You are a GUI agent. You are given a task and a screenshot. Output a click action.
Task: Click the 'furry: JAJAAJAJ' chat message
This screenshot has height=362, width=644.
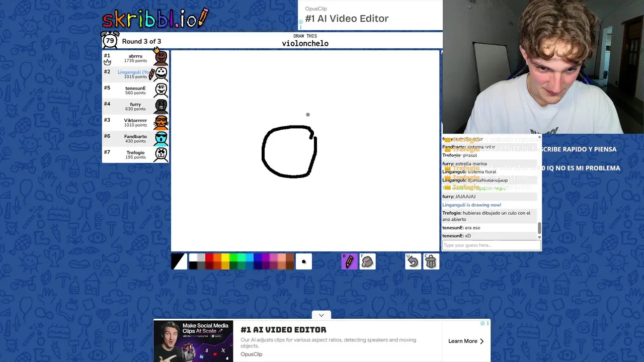[459, 197]
